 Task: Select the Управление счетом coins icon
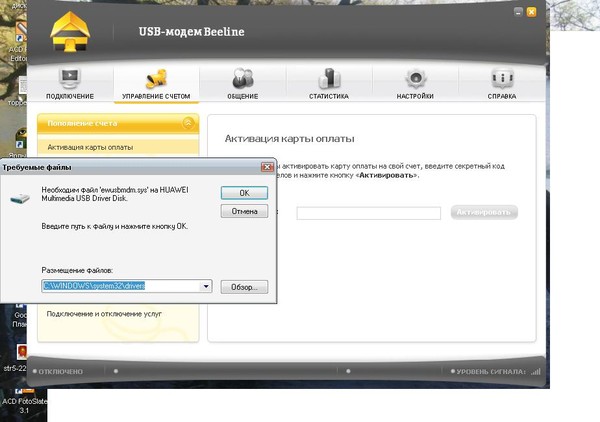coord(156,79)
